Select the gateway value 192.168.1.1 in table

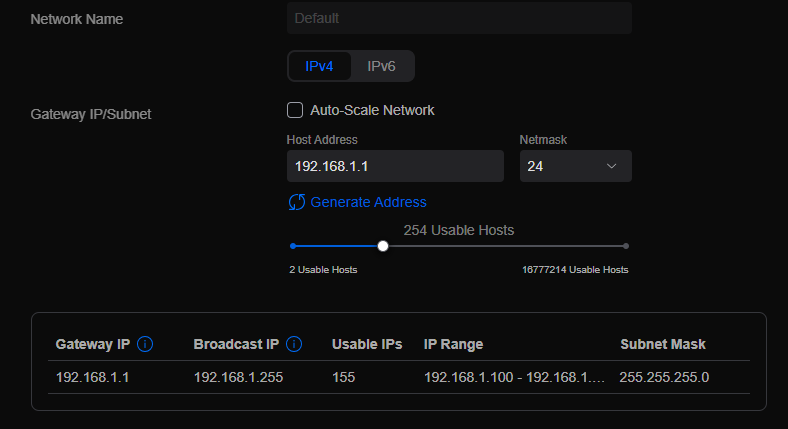(92, 377)
